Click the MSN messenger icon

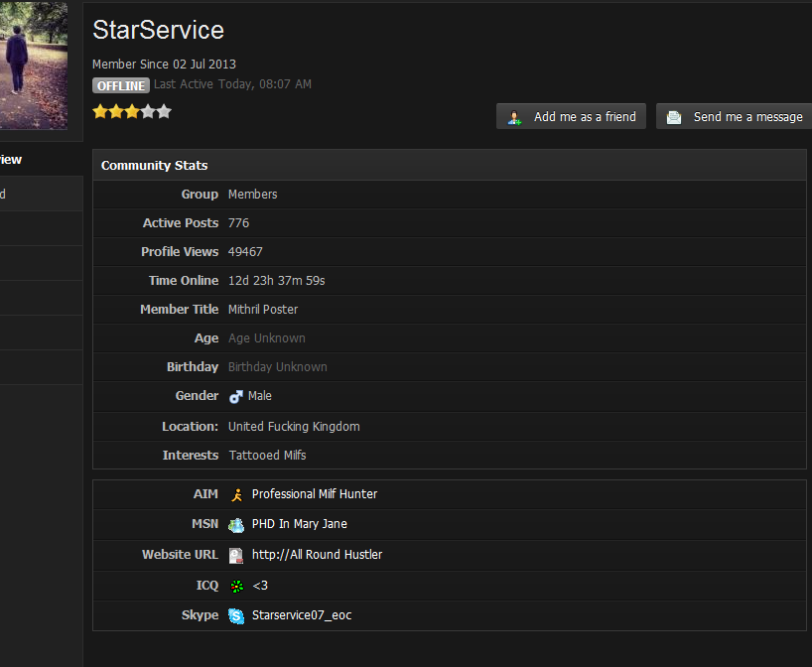tap(236, 525)
